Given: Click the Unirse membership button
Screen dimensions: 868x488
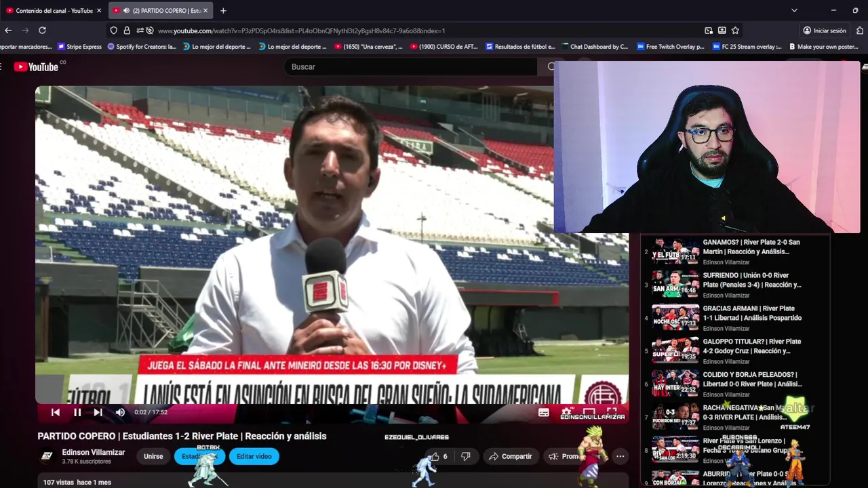Looking at the screenshot, I should pyautogui.click(x=153, y=456).
